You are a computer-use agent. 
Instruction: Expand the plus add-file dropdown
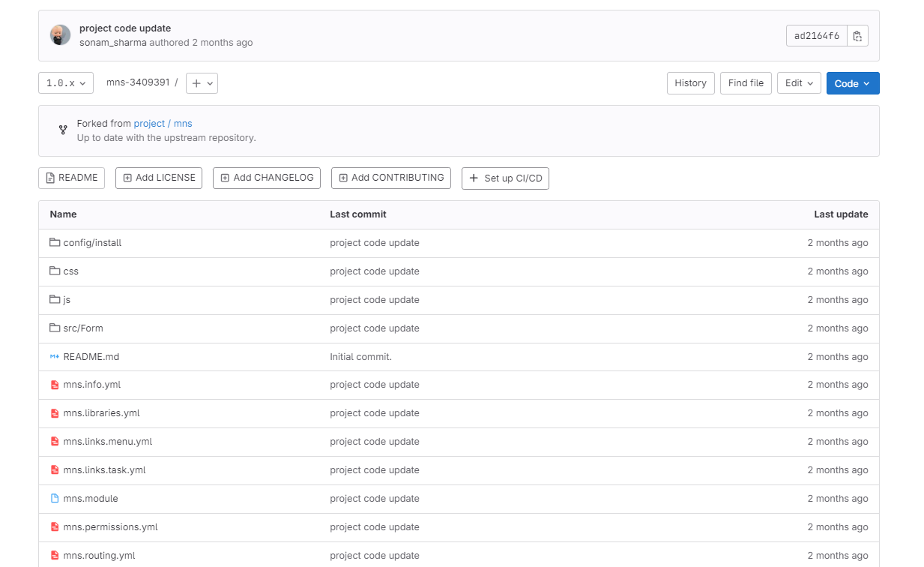click(x=202, y=83)
